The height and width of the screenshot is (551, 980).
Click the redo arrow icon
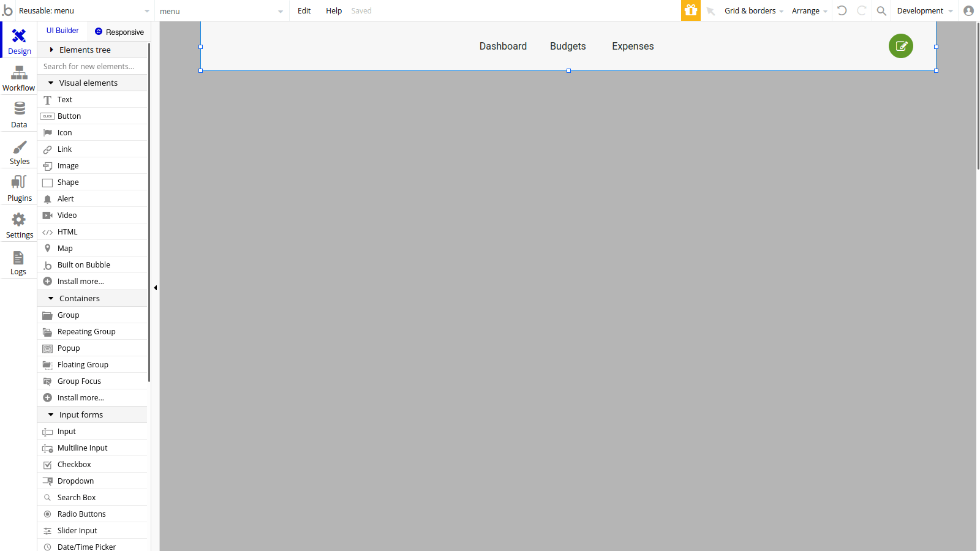(x=861, y=10)
